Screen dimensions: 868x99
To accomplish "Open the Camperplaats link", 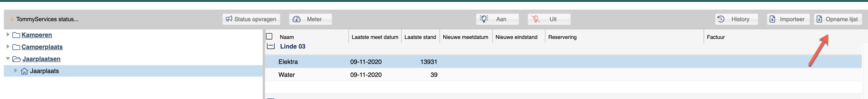I will tap(42, 47).
